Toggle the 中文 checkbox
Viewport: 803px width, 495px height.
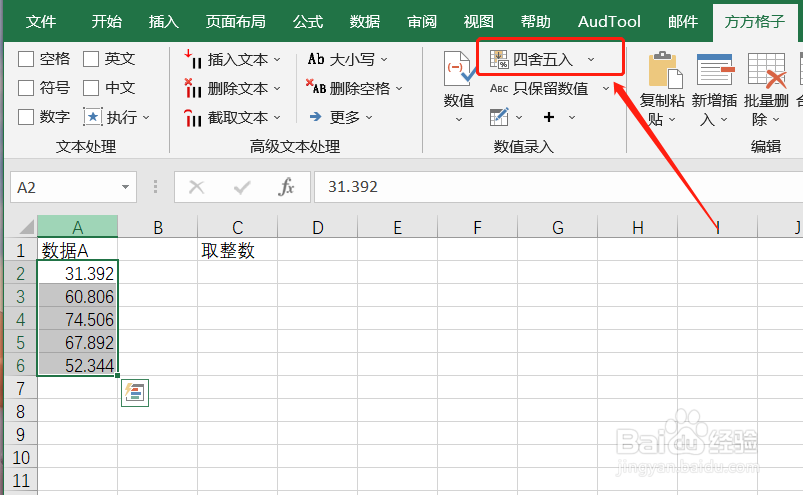point(91,88)
